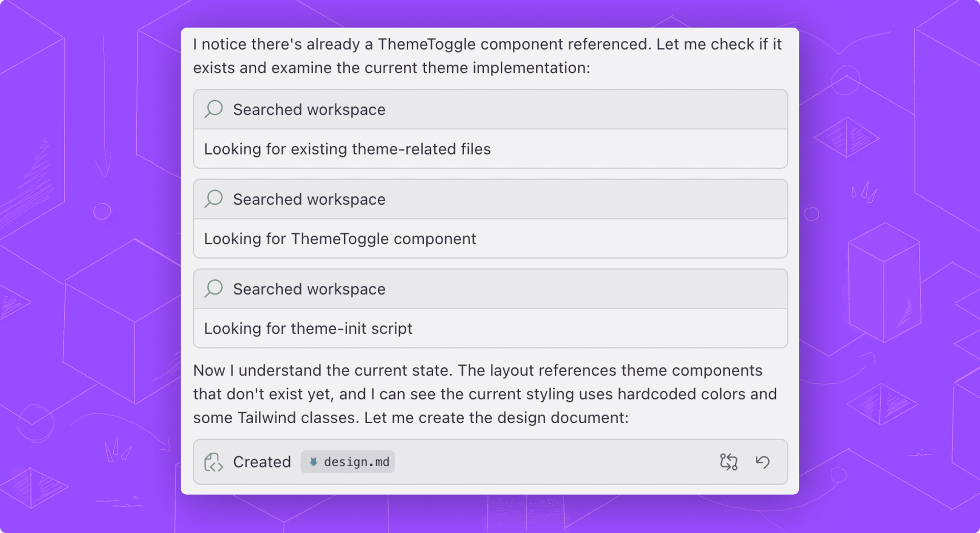Select the Searched workspace header text
Viewport: 980px width, 533px height.
point(309,109)
